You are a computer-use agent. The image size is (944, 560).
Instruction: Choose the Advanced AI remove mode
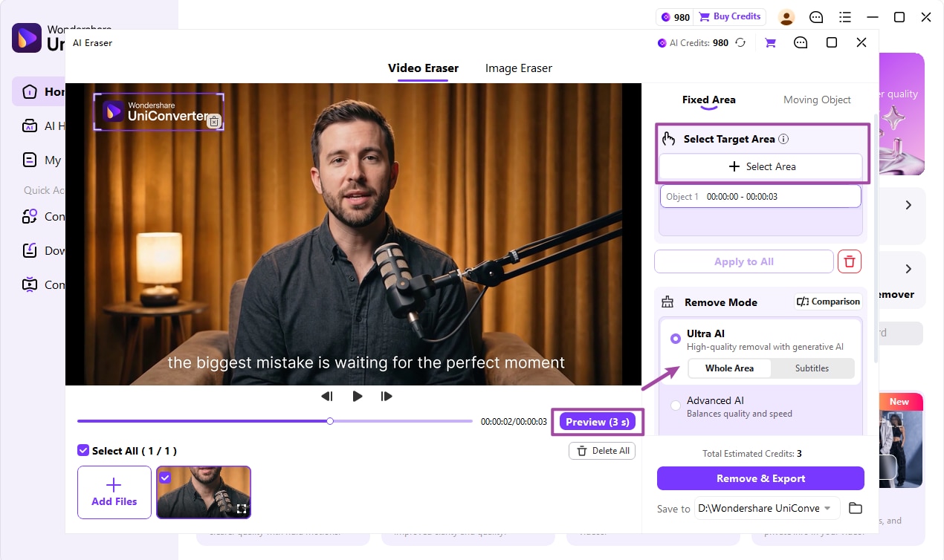[676, 406]
